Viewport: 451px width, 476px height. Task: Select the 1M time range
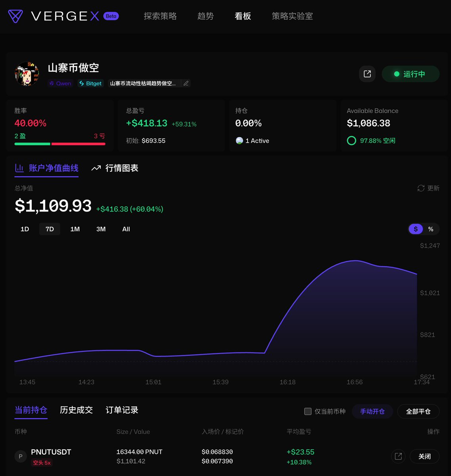tap(75, 229)
